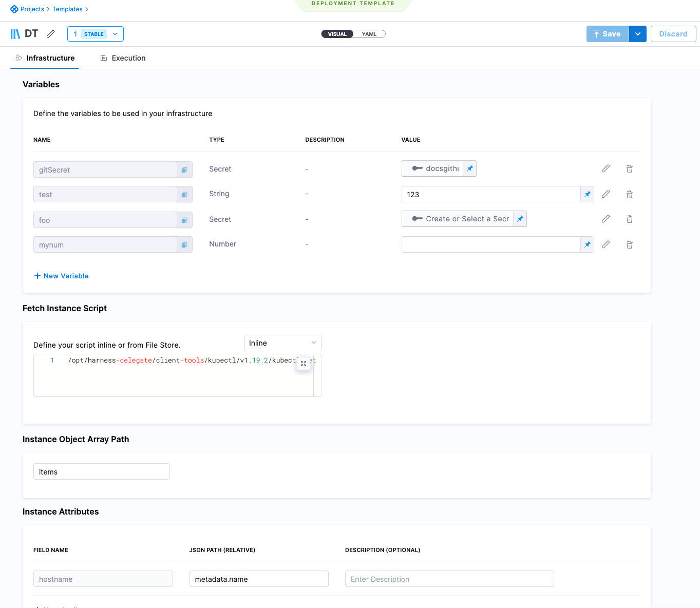Screen dimensions: 700x608
Task: Click the Discard button
Action: tap(673, 34)
